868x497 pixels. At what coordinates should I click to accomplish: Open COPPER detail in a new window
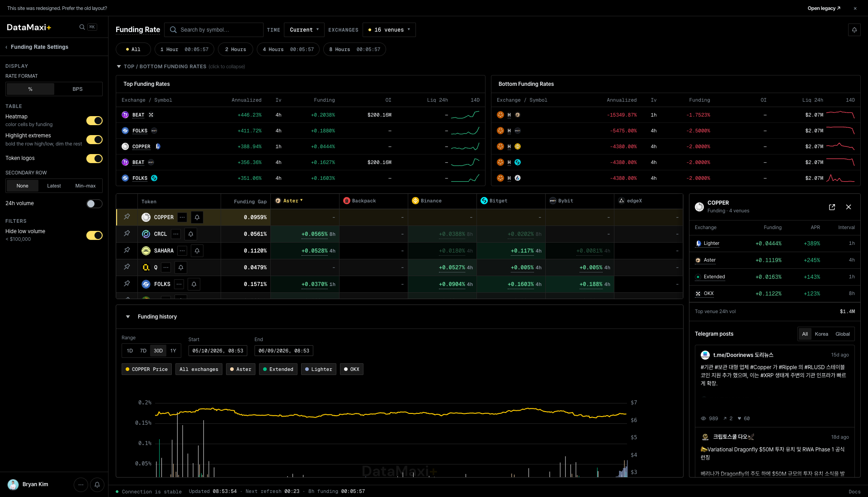832,207
